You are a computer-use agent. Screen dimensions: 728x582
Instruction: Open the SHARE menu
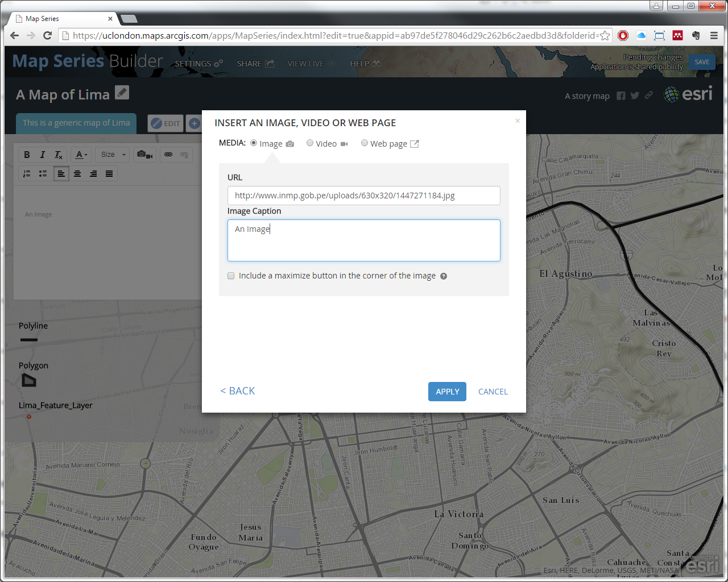pos(255,64)
